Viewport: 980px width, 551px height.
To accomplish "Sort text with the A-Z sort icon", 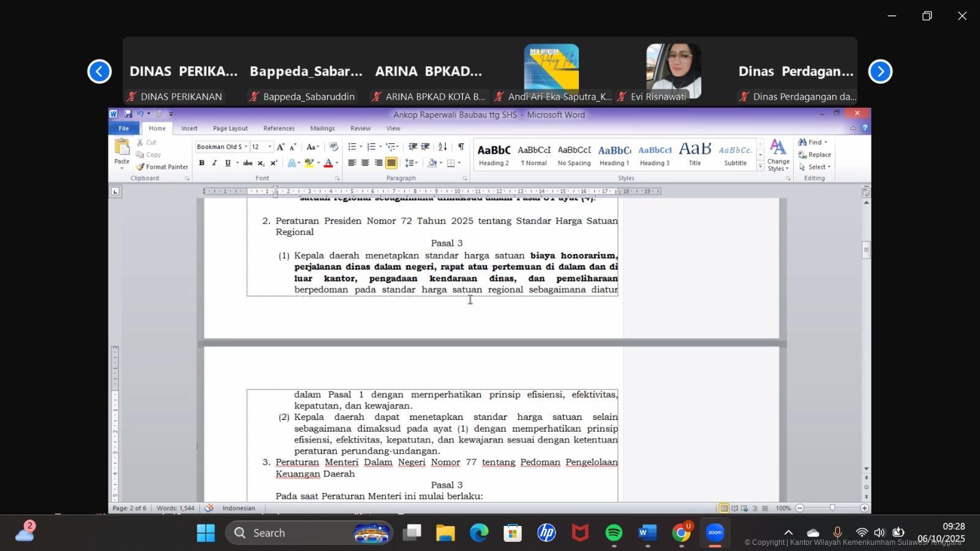I will tap(442, 147).
